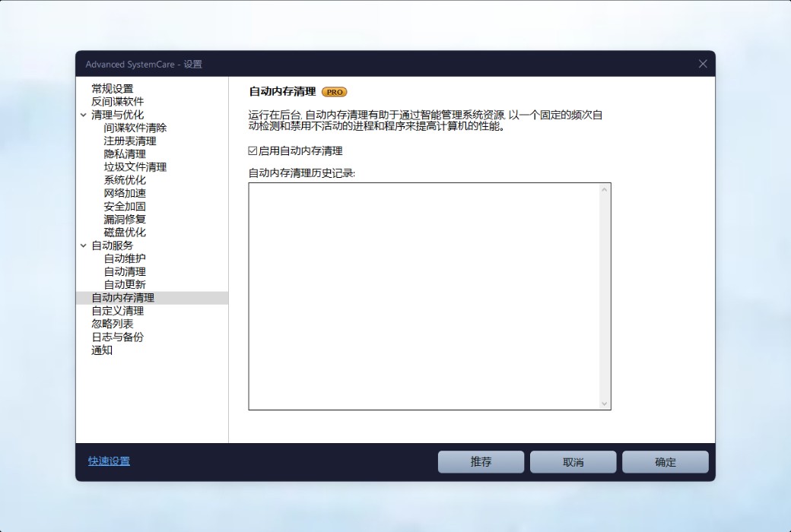This screenshot has width=791, height=532.
Task: Select highlighted 自动内存清理 tree row
Action: click(152, 298)
